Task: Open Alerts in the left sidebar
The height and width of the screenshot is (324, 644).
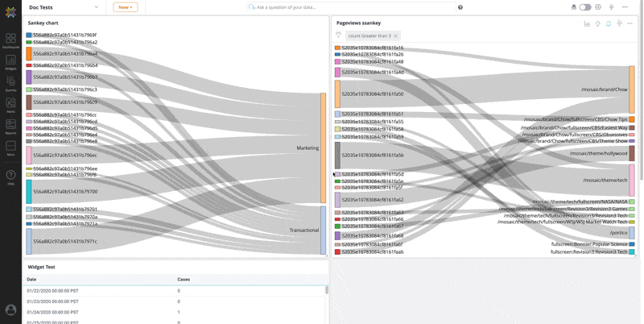Action: [10, 106]
